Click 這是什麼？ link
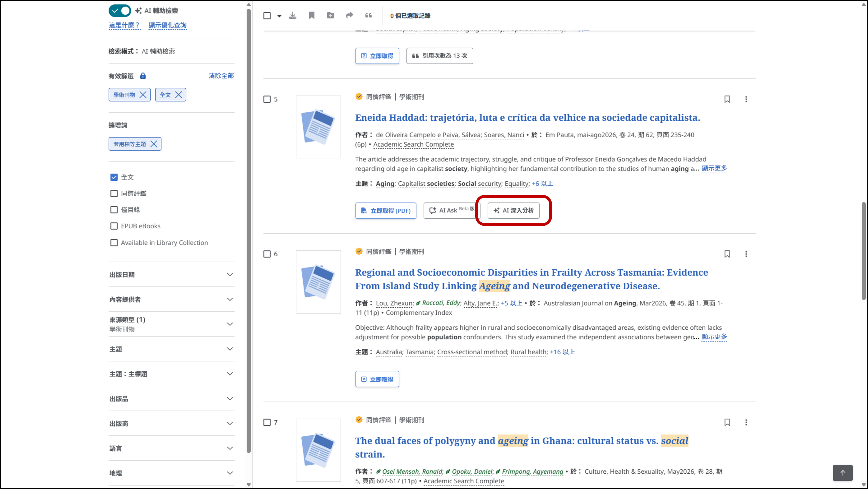 [124, 25]
